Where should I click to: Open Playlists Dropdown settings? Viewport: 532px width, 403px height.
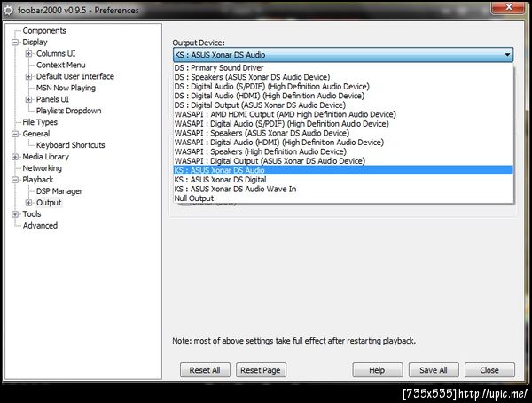coord(68,111)
